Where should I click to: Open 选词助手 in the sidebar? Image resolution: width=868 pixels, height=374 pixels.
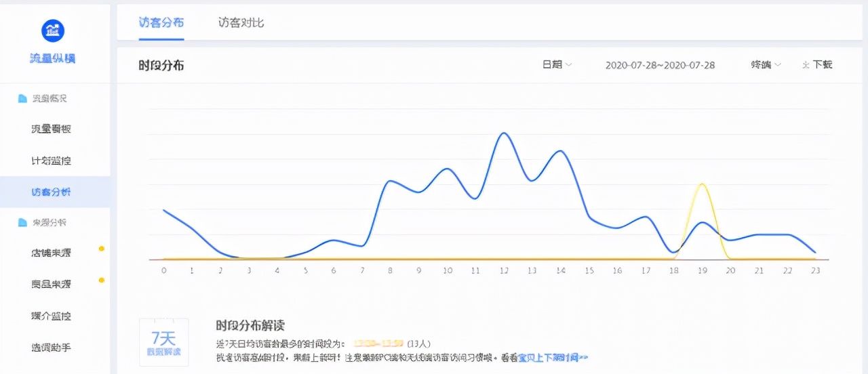point(51,348)
